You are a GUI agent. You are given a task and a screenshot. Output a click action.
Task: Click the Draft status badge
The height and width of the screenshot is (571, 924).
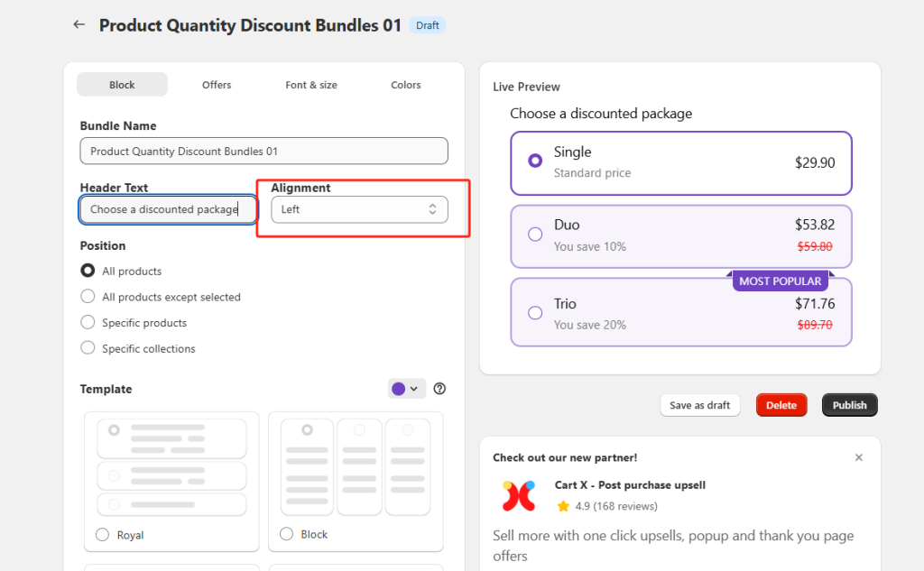point(427,25)
